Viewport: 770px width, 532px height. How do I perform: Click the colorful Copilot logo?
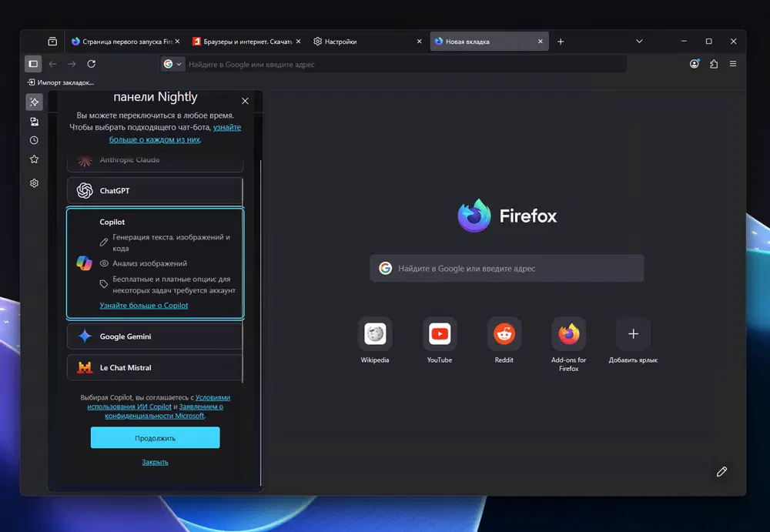click(x=85, y=263)
